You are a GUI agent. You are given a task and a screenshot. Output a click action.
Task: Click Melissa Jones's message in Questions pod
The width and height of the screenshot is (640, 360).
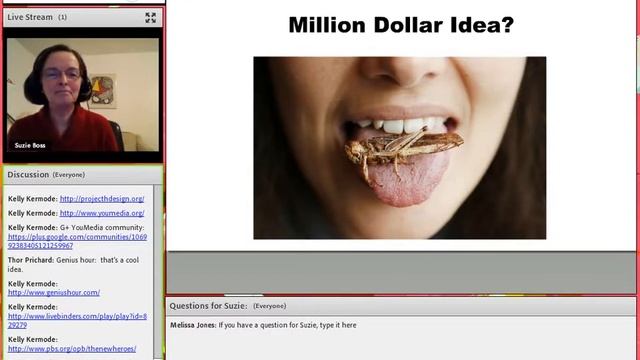[263, 325]
